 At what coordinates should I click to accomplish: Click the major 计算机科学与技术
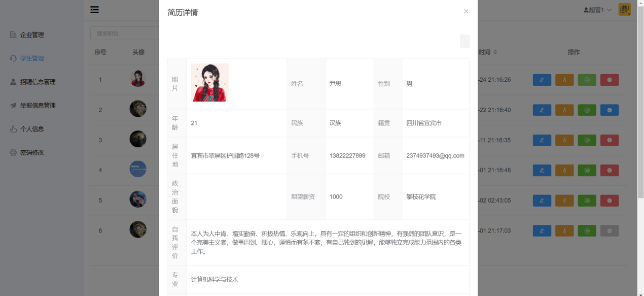click(x=214, y=279)
